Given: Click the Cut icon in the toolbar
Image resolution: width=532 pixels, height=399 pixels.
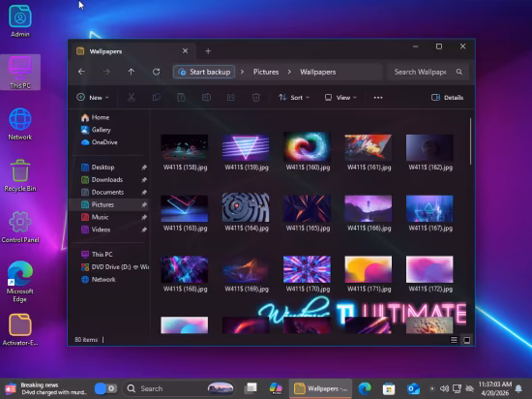Looking at the screenshot, I should click(x=132, y=98).
